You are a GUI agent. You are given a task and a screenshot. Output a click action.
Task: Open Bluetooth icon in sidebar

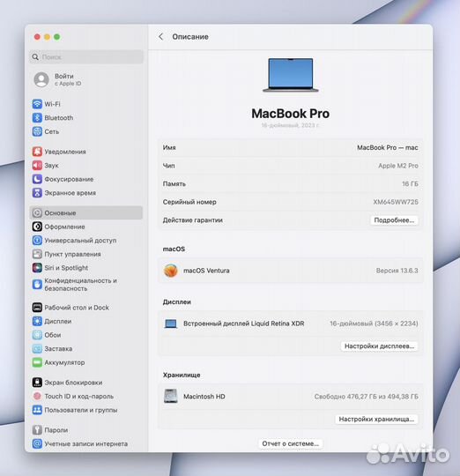click(x=37, y=117)
